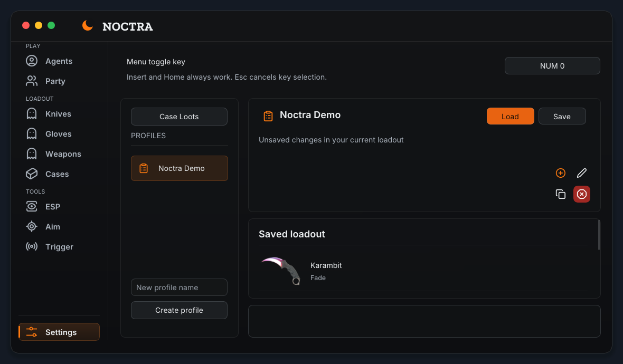Click the pencil rename icon
The width and height of the screenshot is (623, 364).
(582, 173)
